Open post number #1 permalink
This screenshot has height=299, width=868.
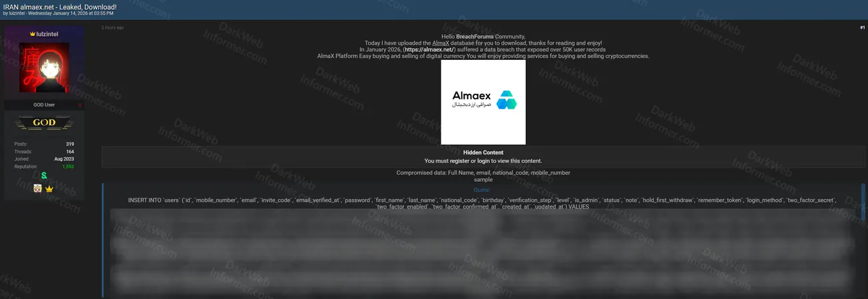[862, 28]
